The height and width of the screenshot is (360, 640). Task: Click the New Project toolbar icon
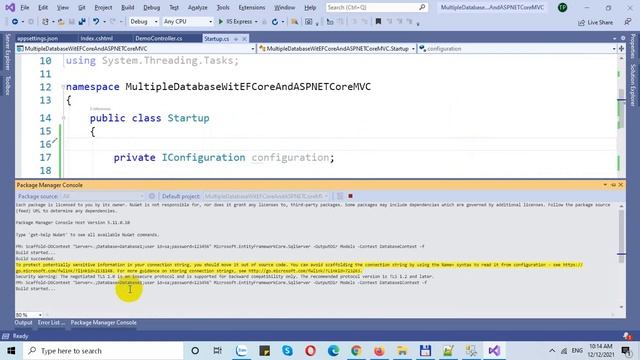[x=45, y=22]
